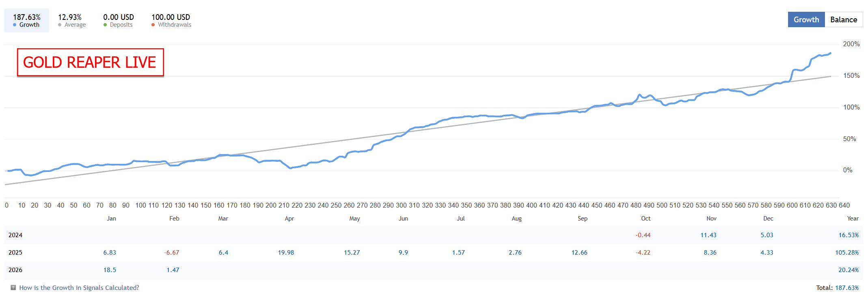Click the blue Growth legend dot
The image size is (868, 296).
point(15,25)
